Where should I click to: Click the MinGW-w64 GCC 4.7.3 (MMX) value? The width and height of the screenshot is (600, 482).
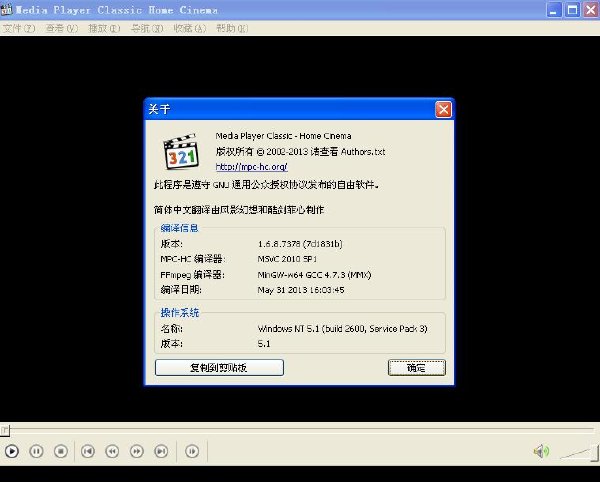(x=314, y=275)
